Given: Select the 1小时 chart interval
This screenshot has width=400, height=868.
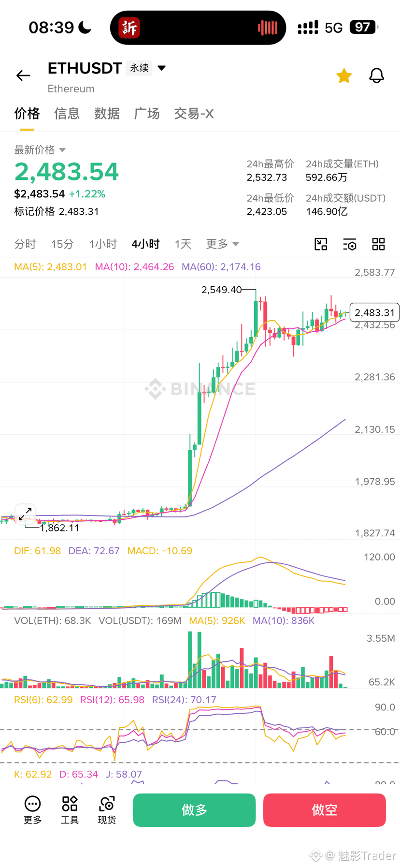Looking at the screenshot, I should tap(103, 244).
